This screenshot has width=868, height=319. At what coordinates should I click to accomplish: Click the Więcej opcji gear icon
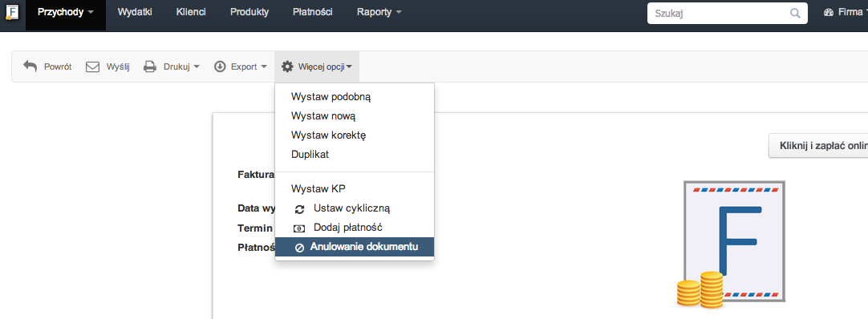click(x=286, y=67)
